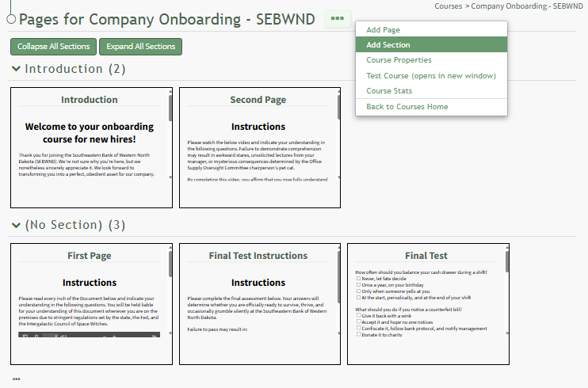Click the embedded document toolbar in First Page card
The width and height of the screenshot is (588, 388).
(90, 334)
